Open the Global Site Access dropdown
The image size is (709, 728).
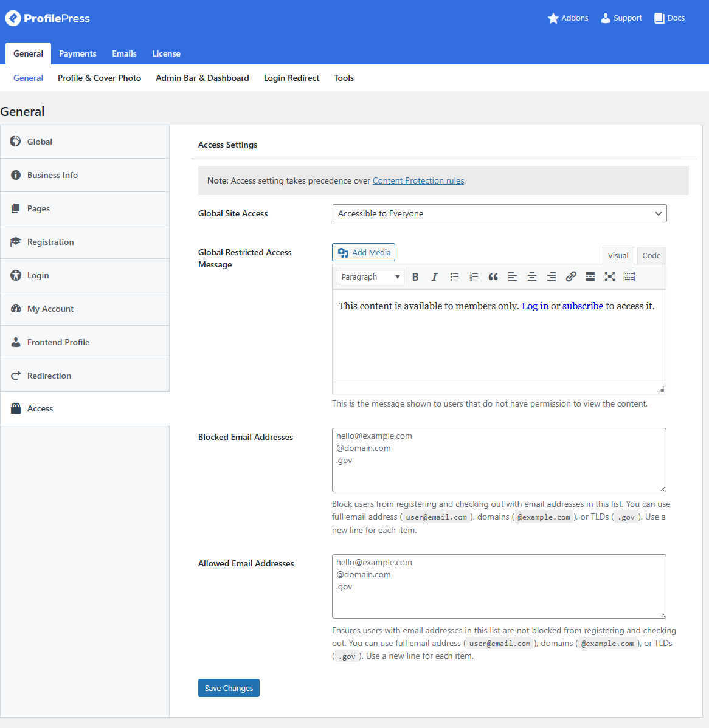tap(499, 213)
